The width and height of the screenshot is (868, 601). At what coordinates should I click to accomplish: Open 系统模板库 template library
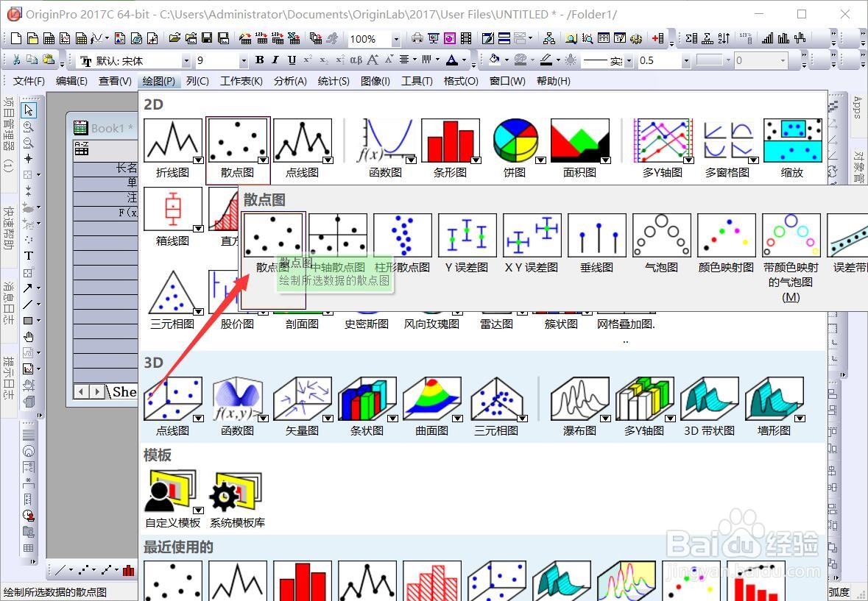click(238, 491)
